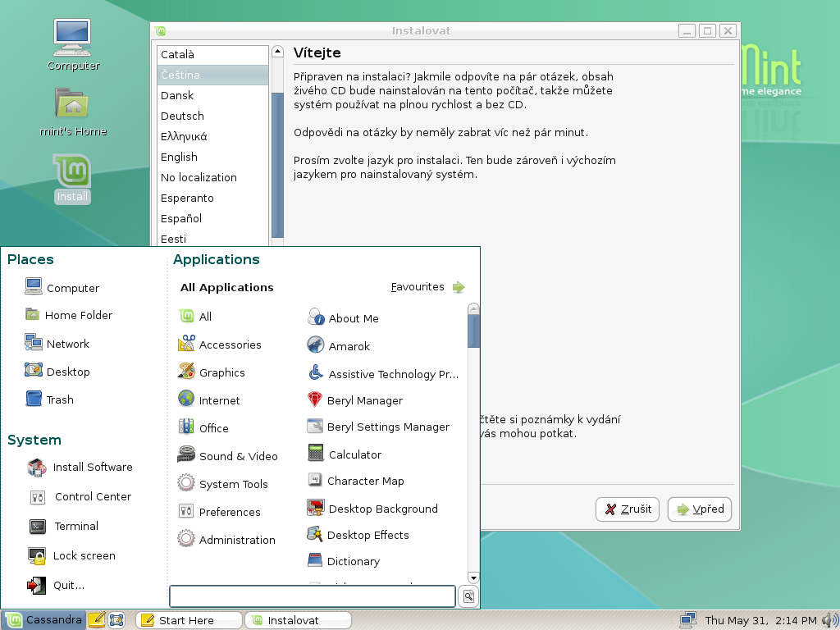Select the Office category
Screen dimensions: 840x630
[203, 428]
